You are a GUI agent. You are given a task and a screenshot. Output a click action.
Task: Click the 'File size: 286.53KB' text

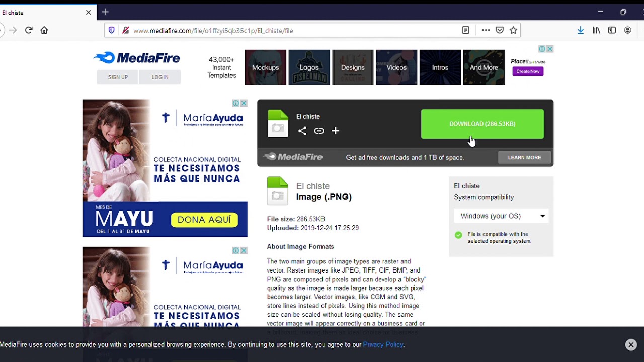[296, 219]
